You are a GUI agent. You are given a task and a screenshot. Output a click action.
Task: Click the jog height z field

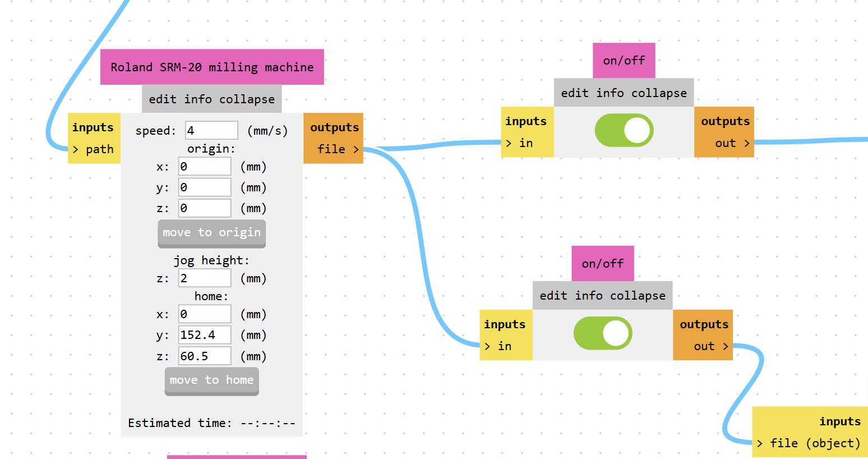tap(204, 278)
